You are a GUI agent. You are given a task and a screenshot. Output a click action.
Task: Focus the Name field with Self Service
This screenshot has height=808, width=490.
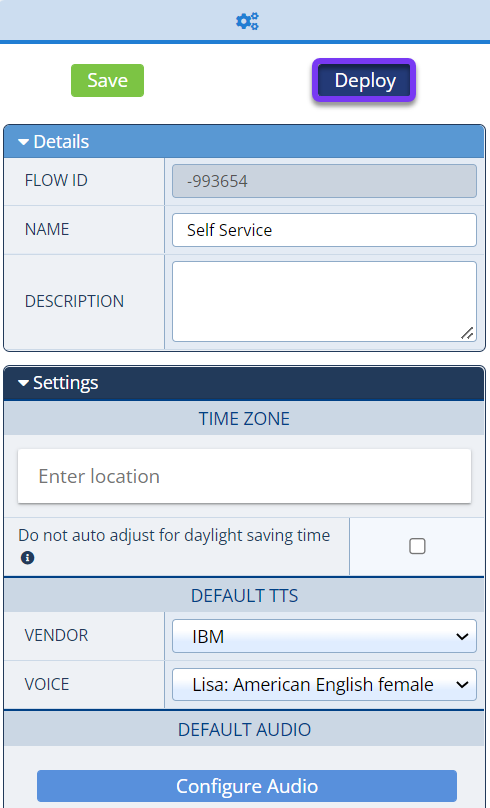click(x=324, y=230)
